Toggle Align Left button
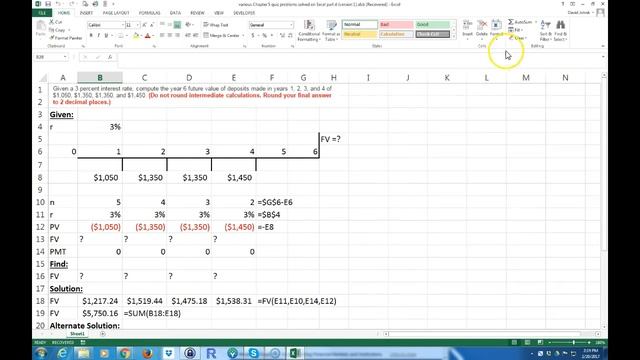The height and width of the screenshot is (360, 640). coord(162,36)
